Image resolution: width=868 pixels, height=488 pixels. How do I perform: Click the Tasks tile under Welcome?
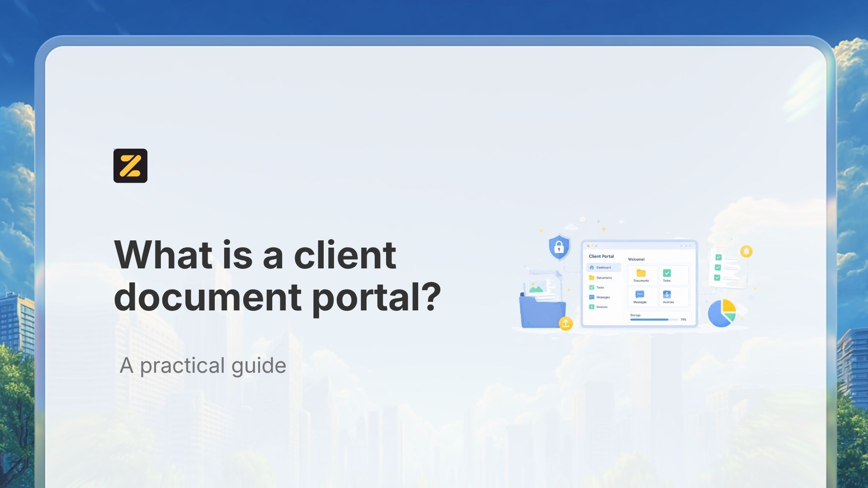(x=674, y=275)
